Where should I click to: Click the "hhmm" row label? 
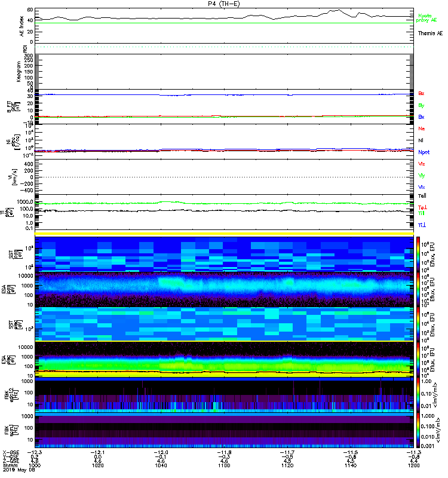click(x=10, y=465)
